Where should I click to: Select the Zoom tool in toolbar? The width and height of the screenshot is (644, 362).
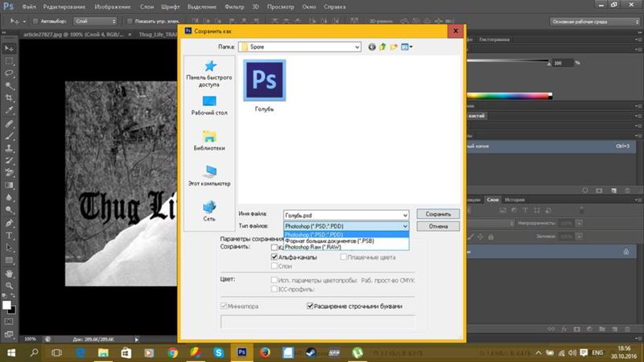(9, 286)
